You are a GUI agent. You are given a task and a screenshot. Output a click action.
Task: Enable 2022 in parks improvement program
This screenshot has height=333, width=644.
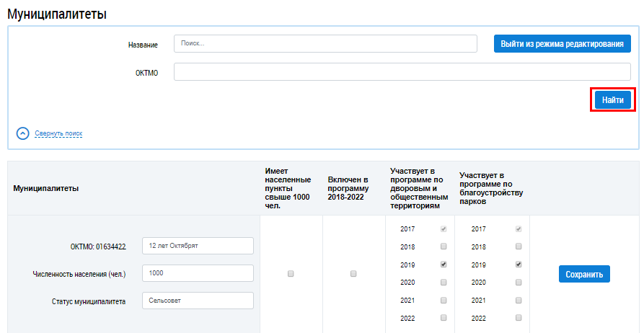(519, 318)
